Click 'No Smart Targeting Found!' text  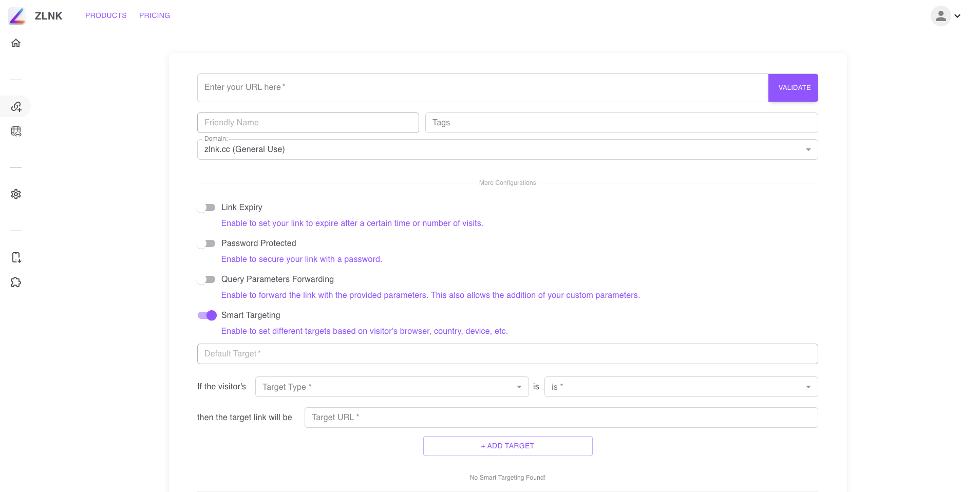tap(507, 478)
